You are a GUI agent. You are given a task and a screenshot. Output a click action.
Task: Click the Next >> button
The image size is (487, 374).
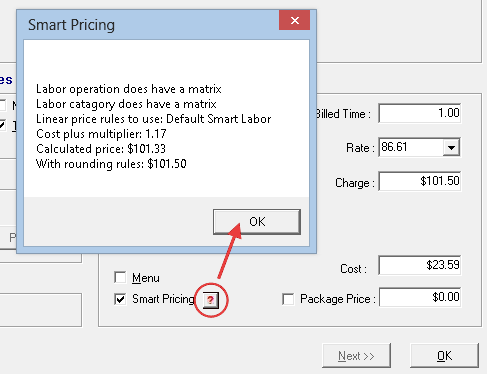pyautogui.click(x=356, y=356)
